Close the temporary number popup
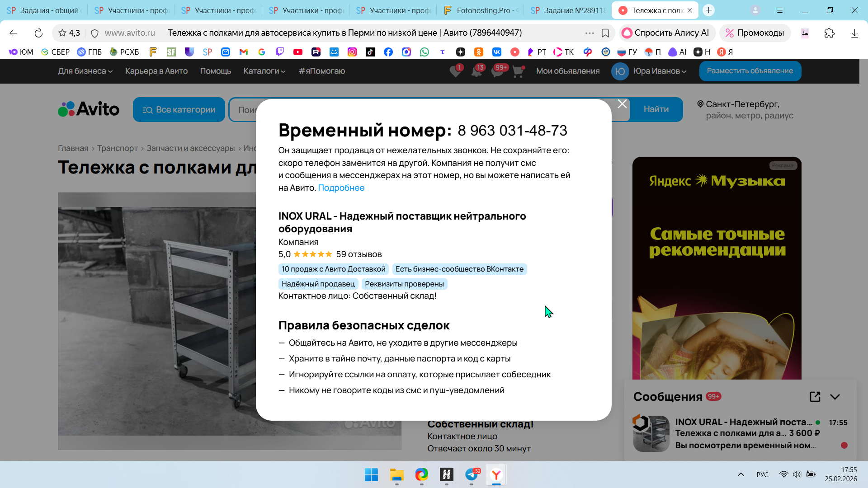This screenshot has width=868, height=488. (622, 104)
